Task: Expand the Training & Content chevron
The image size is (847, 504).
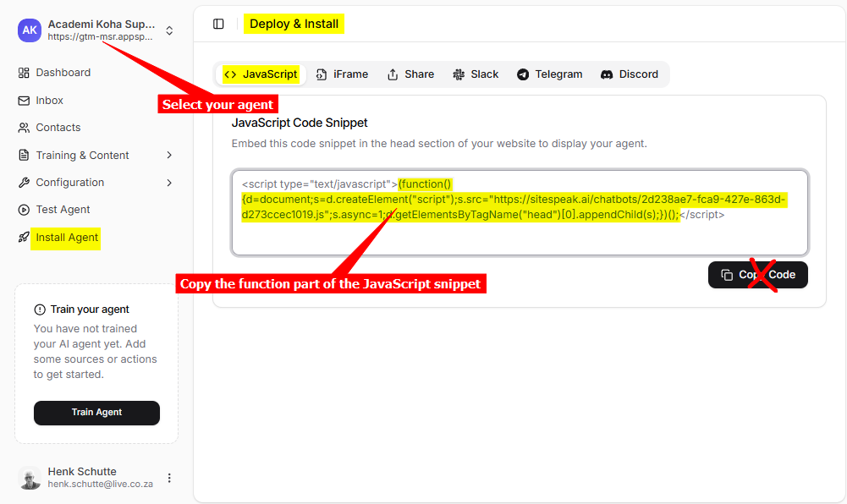Action: click(169, 156)
